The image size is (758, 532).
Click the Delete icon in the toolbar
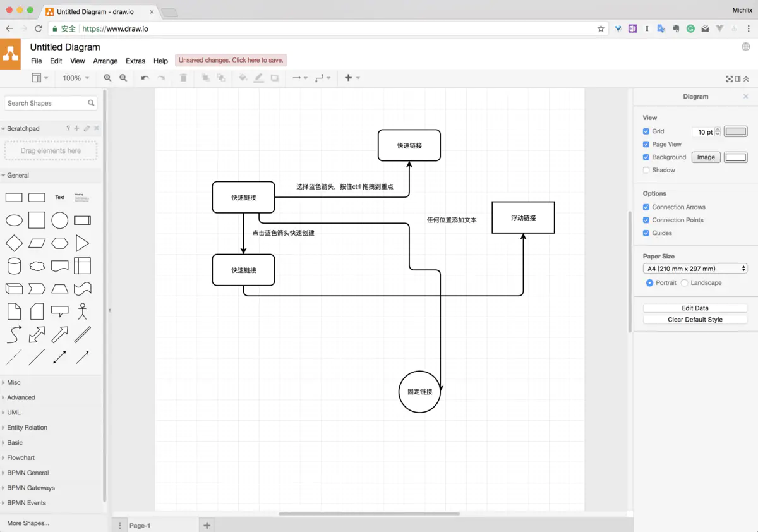(x=183, y=78)
